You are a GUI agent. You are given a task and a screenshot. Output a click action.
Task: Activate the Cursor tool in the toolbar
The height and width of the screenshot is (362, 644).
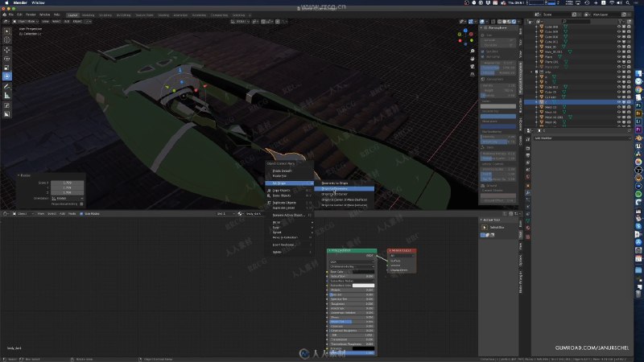pyautogui.click(x=7, y=38)
